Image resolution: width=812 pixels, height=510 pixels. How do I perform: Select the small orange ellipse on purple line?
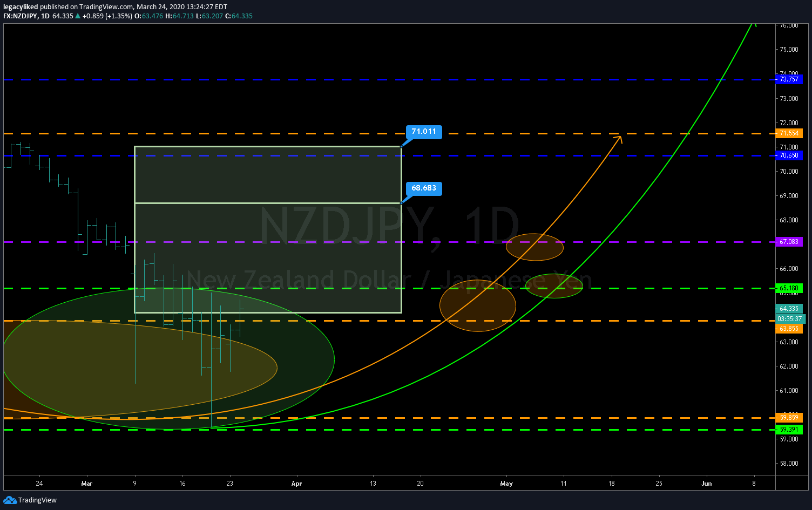[534, 247]
